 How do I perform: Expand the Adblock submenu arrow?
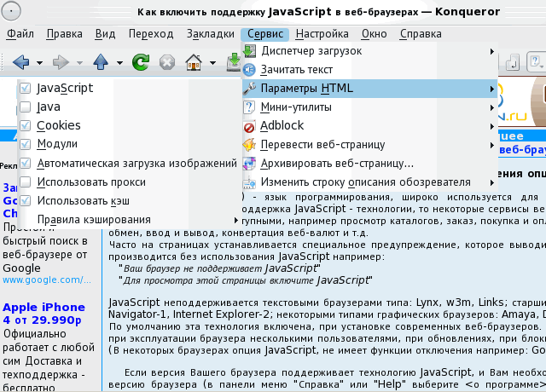pos(492,126)
